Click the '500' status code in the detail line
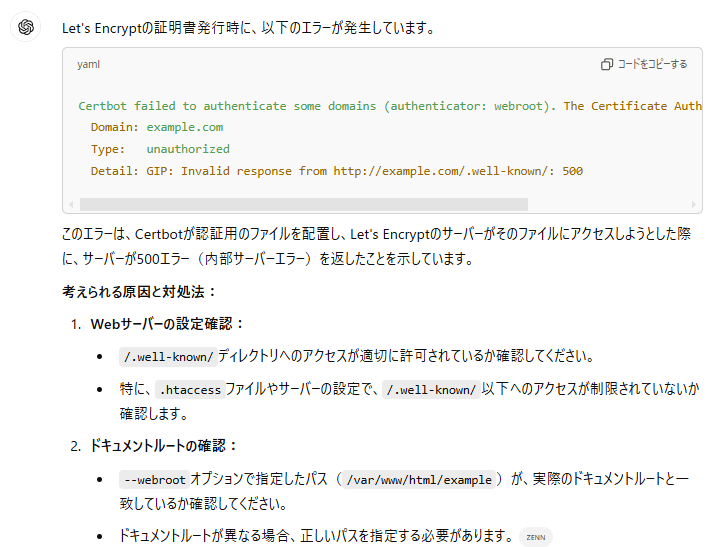This screenshot has height=547, width=715. (572, 171)
